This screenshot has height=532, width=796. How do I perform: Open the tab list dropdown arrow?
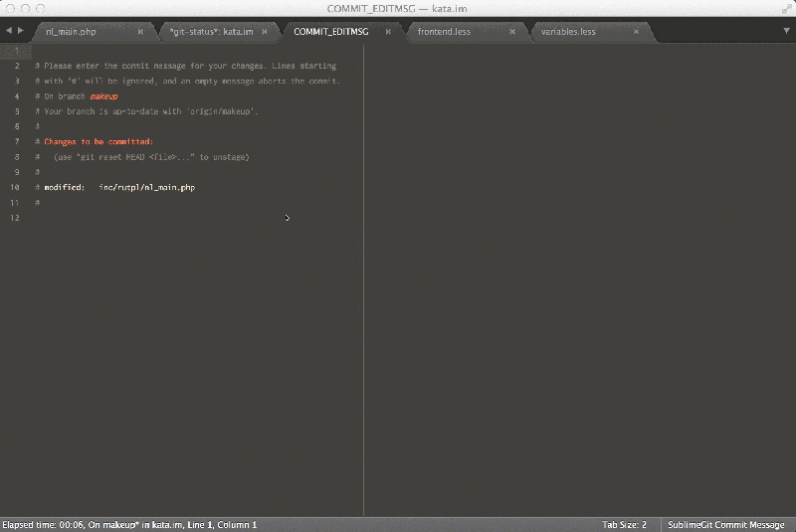coord(786,31)
